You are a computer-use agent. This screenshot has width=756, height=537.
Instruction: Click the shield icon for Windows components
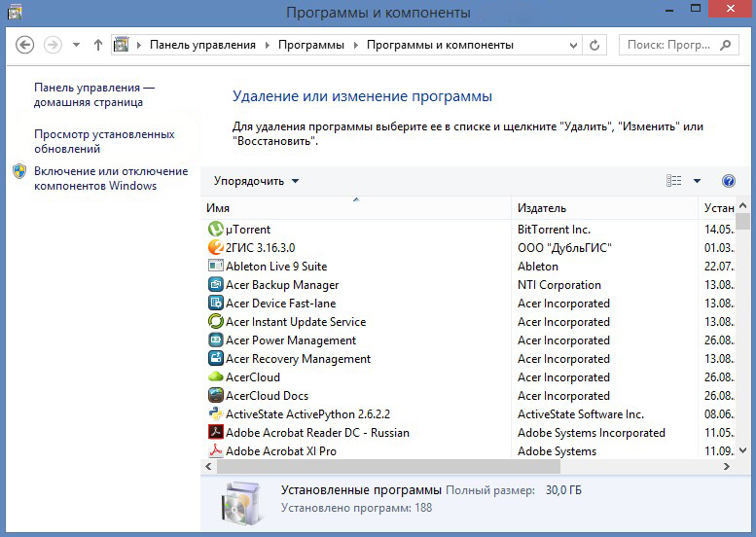coord(19,171)
